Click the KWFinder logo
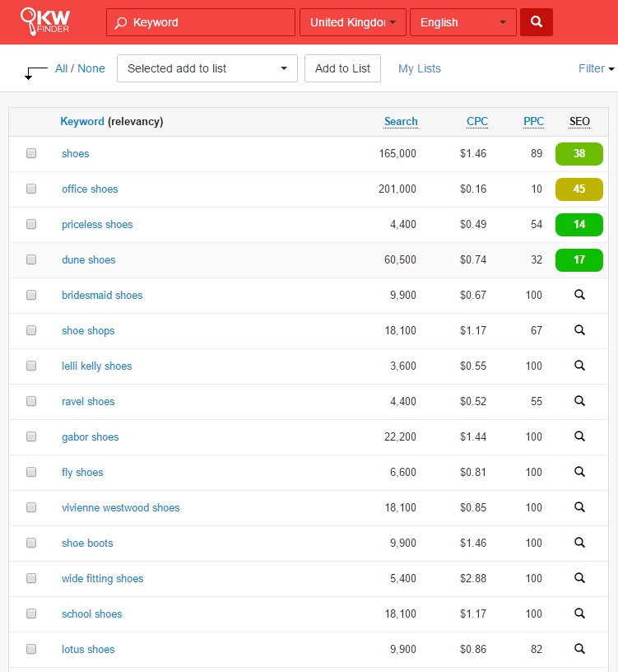Screen dimensions: 618x672 [x=46, y=22]
